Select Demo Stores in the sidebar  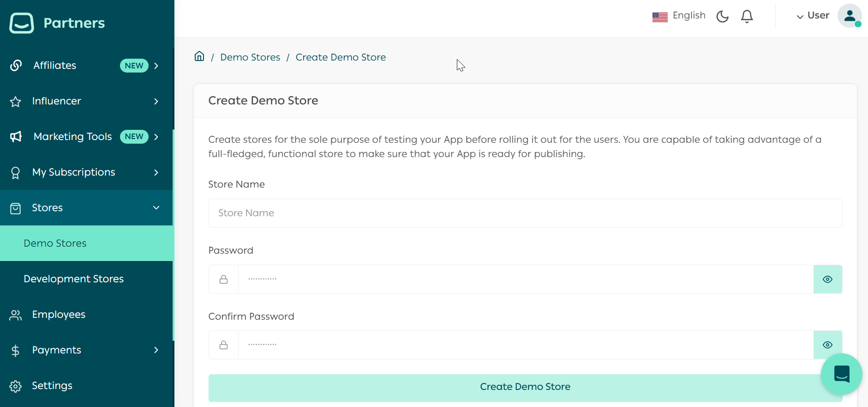[86, 243]
